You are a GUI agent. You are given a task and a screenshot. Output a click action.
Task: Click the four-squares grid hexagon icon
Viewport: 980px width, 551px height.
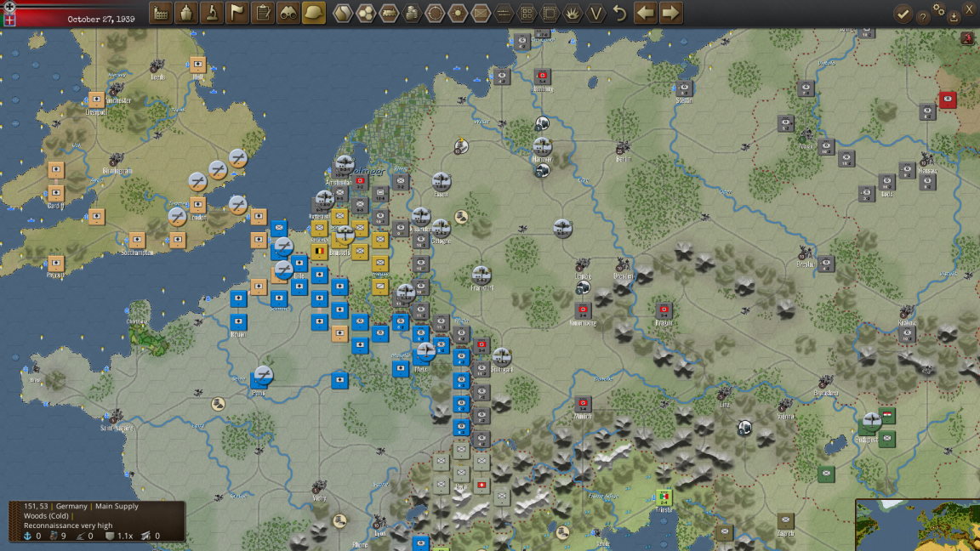coord(527,13)
